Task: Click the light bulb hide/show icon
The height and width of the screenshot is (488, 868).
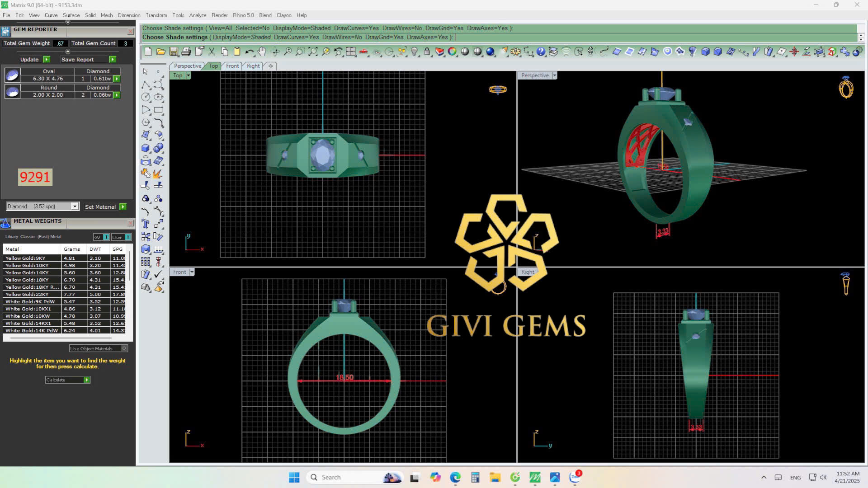Action: pos(414,52)
